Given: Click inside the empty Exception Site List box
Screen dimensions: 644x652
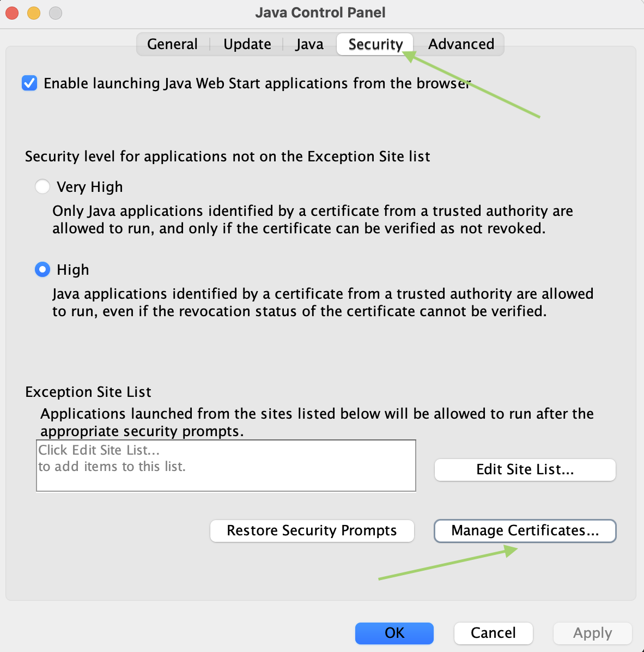Looking at the screenshot, I should coord(226,465).
